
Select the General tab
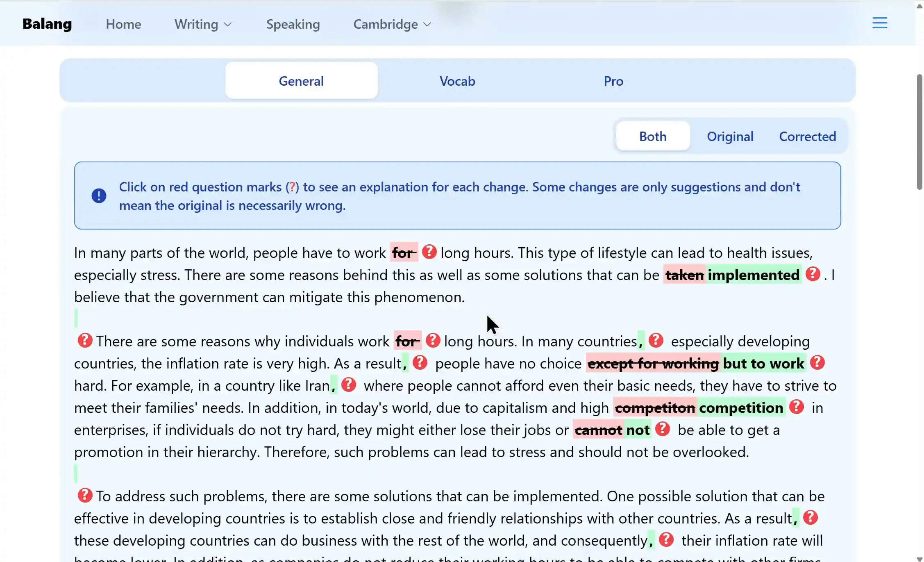(x=301, y=81)
